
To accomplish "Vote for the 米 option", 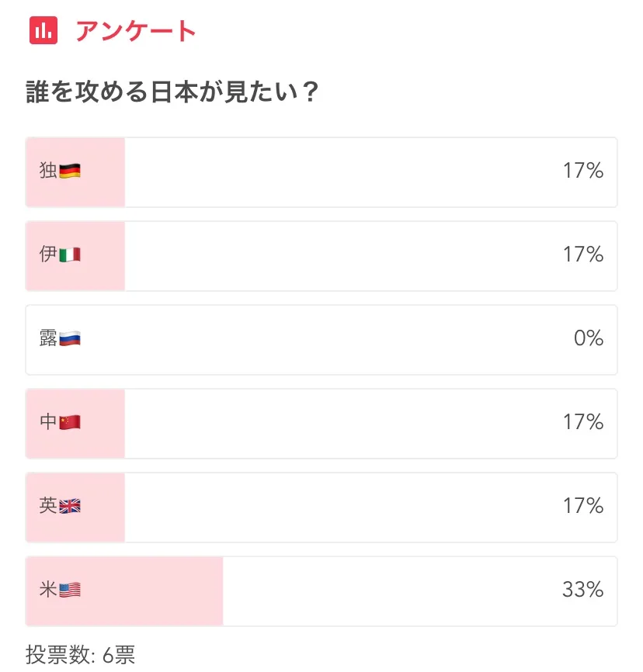I will 321,591.
